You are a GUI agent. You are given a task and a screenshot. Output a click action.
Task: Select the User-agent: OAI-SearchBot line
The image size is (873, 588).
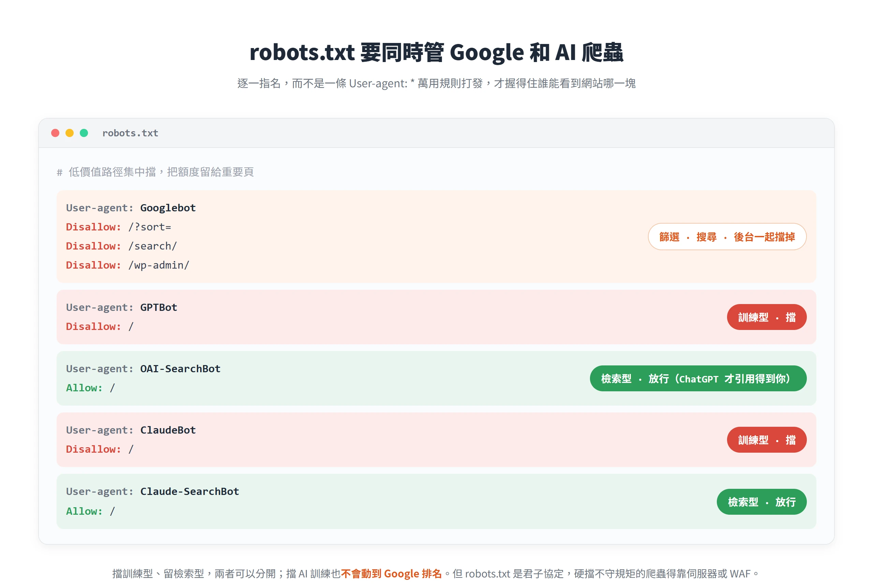[x=143, y=369]
